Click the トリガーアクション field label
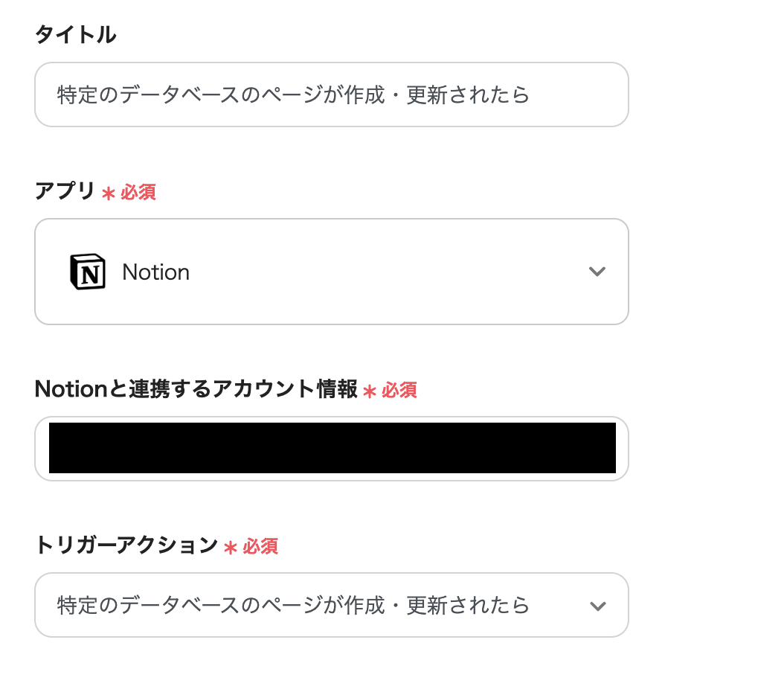 pyautogui.click(x=126, y=545)
